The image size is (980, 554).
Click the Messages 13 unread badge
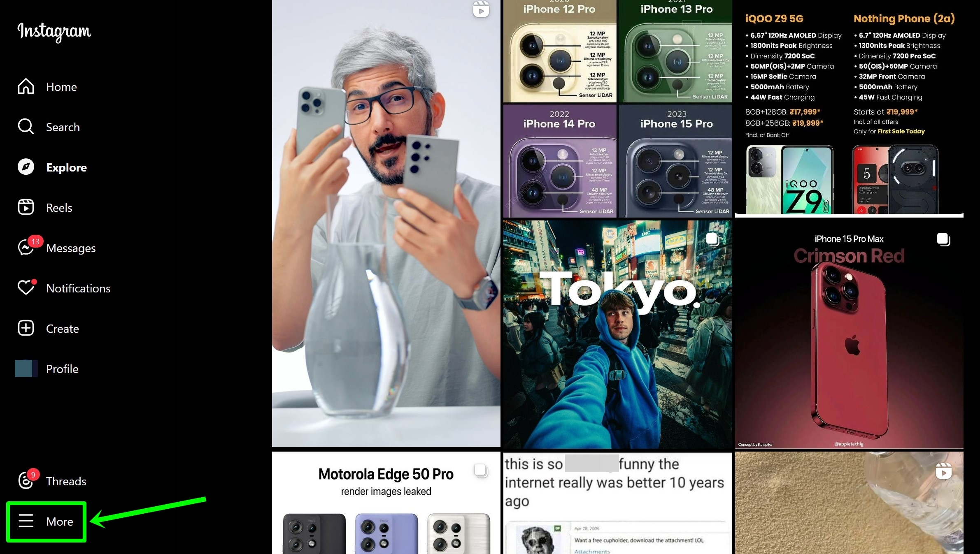[35, 241]
